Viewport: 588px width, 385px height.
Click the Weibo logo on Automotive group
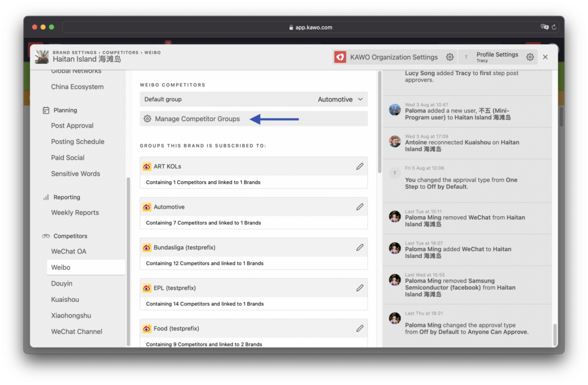point(147,207)
